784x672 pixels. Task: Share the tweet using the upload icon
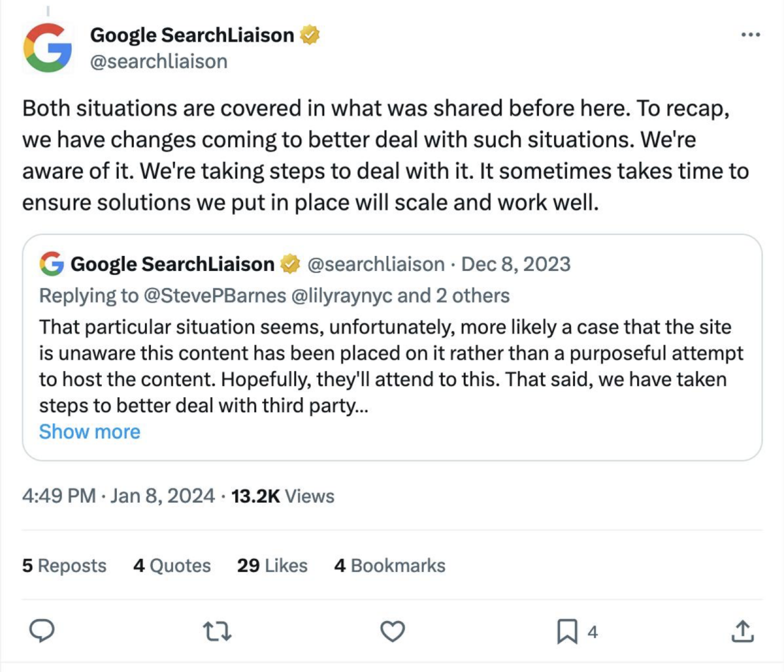point(742,632)
